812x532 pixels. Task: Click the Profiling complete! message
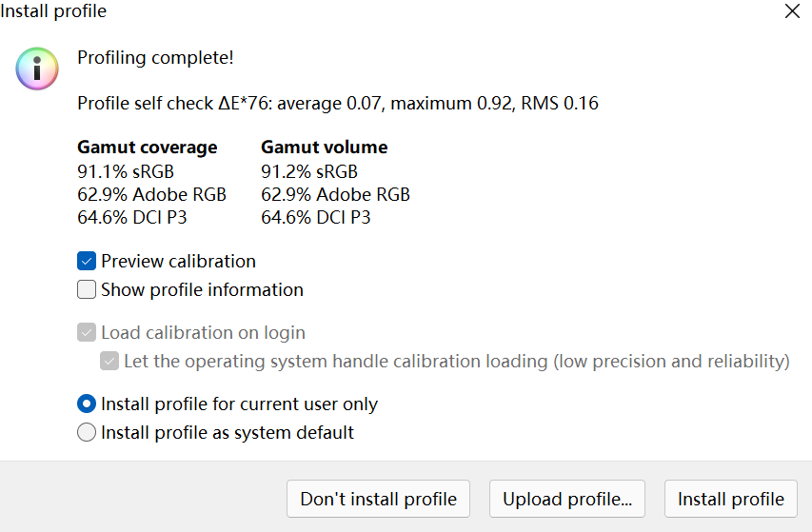[x=155, y=58]
